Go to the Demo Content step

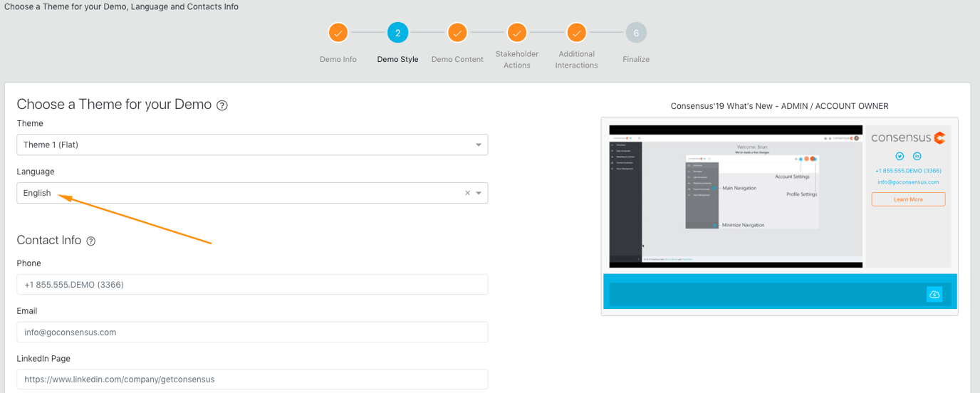tap(457, 33)
